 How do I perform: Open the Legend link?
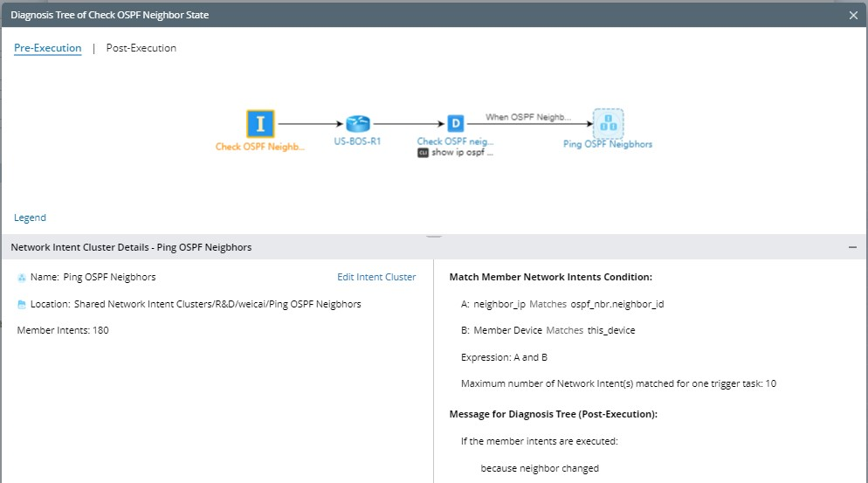(30, 217)
